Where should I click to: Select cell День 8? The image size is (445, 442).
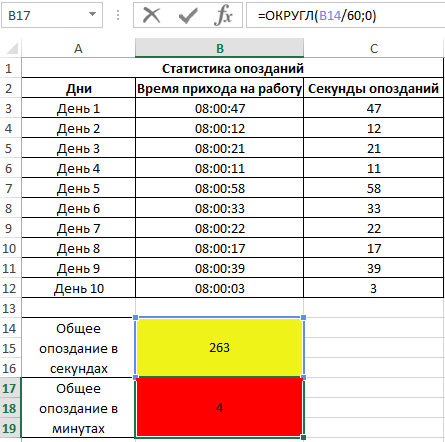[x=78, y=248]
